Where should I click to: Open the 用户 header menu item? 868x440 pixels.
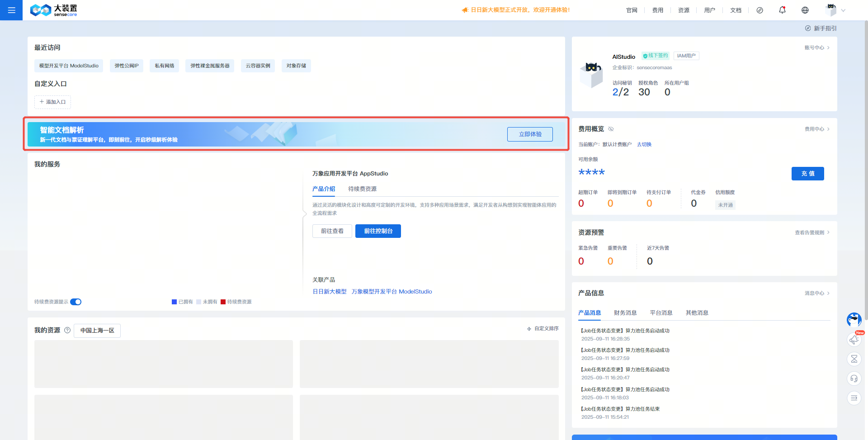(710, 10)
